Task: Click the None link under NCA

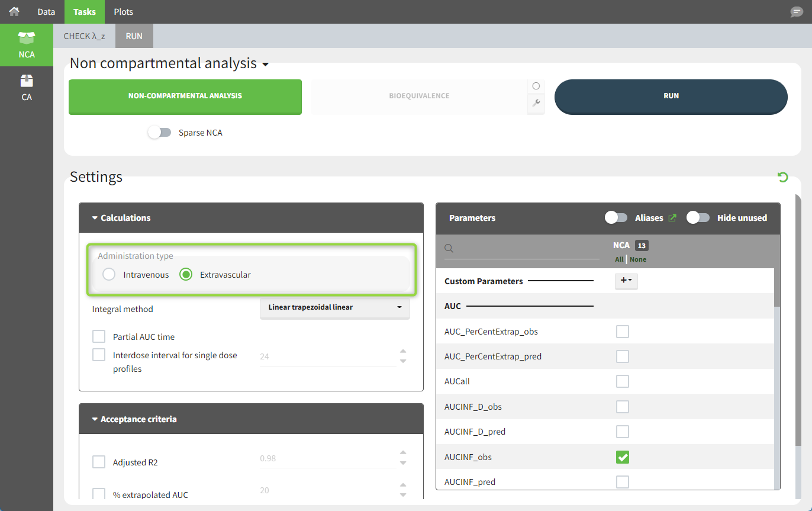Action: tap(638, 259)
